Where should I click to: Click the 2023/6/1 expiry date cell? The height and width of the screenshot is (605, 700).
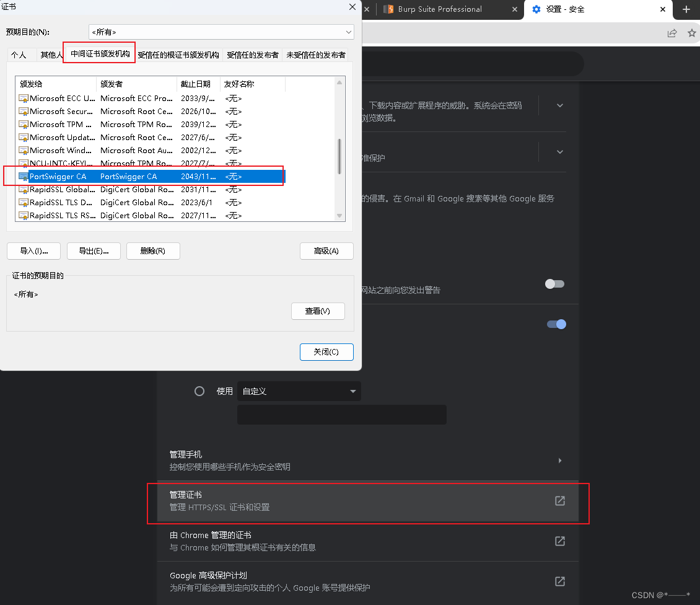point(196,203)
